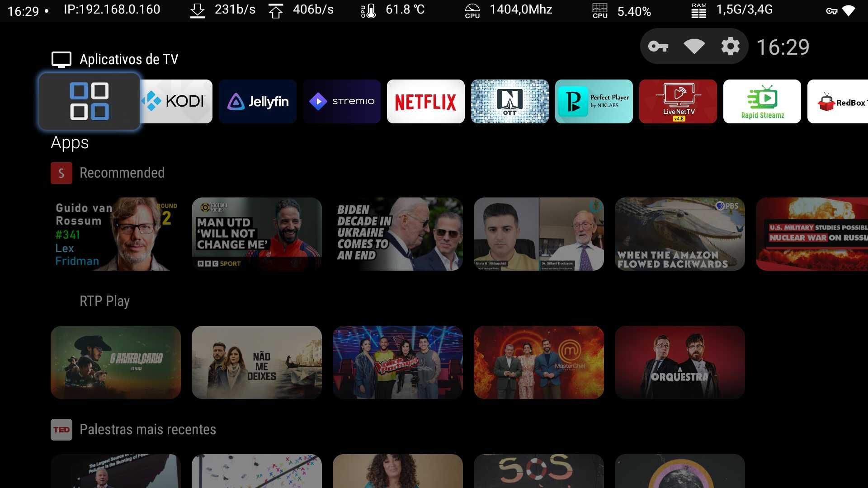Open the Stremio app tile
Screen dimensions: 868x488
[x=342, y=102]
